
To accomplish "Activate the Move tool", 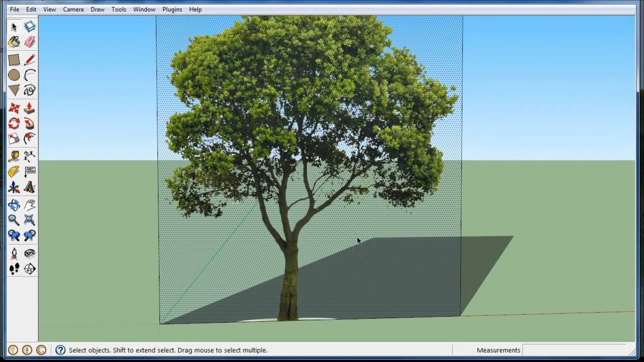I will (14, 108).
